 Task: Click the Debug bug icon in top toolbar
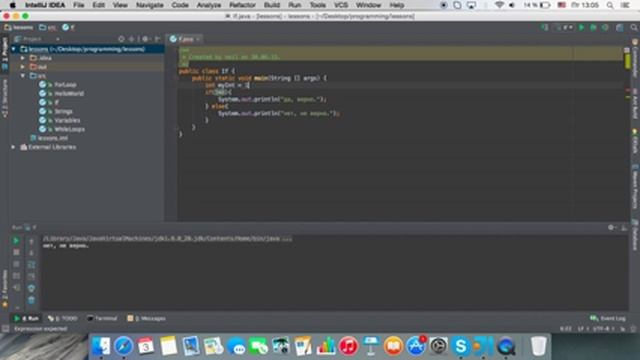593,27
